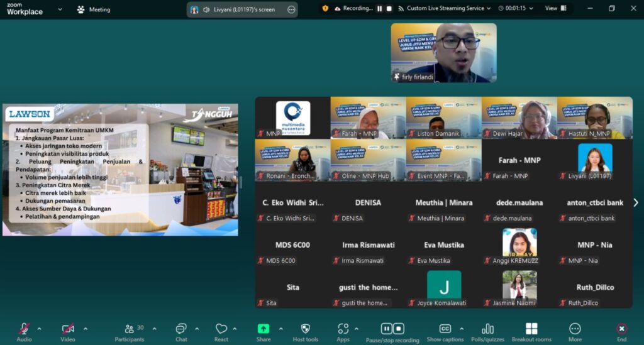The height and width of the screenshot is (345, 644).
Task: Click the green Share screen button
Action: click(x=264, y=329)
